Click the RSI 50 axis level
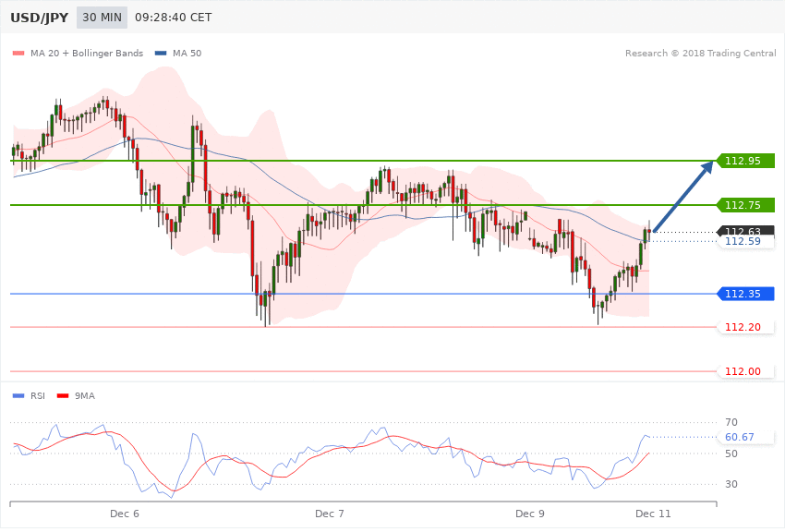Image resolution: width=785 pixels, height=532 pixels. (731, 453)
